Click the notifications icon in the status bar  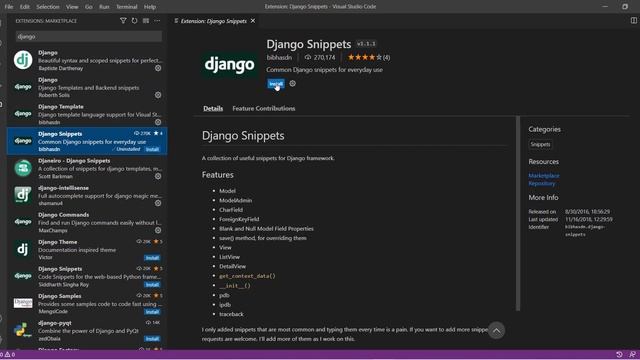tap(632, 355)
